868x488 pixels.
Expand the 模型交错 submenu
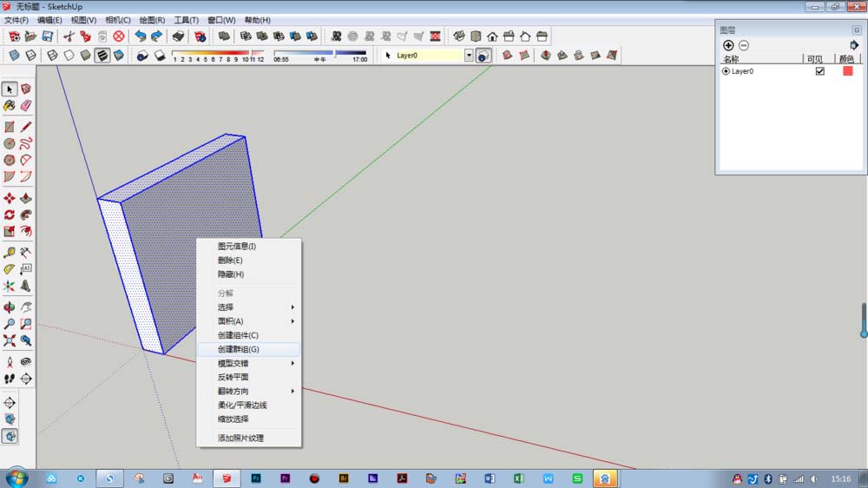pyautogui.click(x=250, y=363)
